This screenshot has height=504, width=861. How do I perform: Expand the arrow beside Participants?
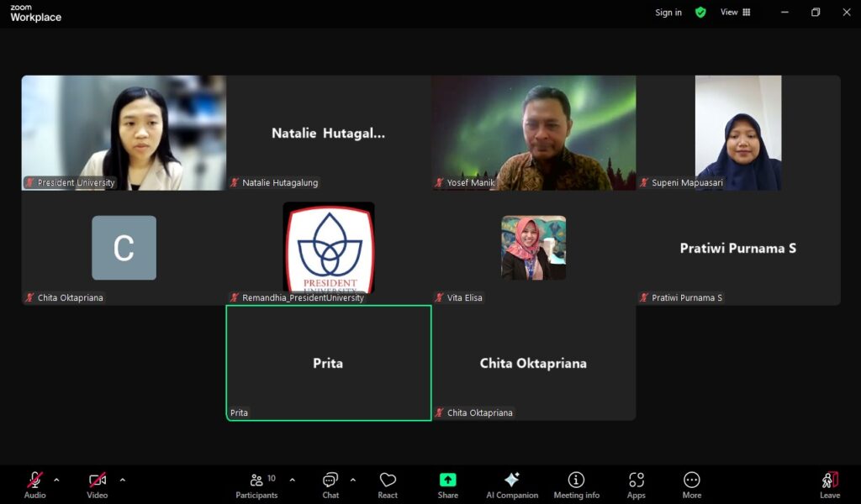pyautogui.click(x=293, y=480)
